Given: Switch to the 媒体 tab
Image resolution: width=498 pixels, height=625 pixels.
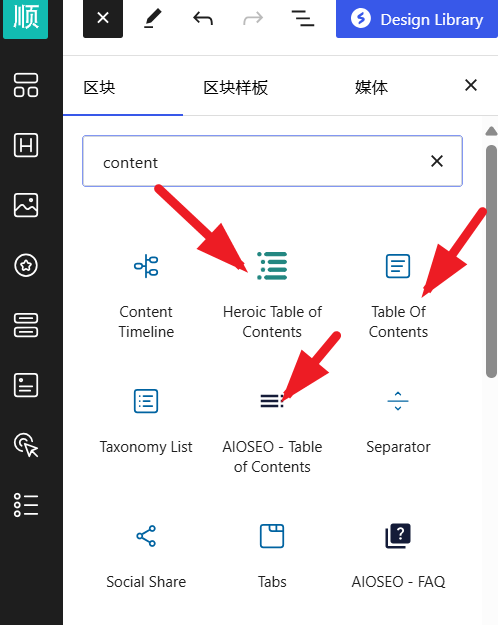Looking at the screenshot, I should 371,88.
